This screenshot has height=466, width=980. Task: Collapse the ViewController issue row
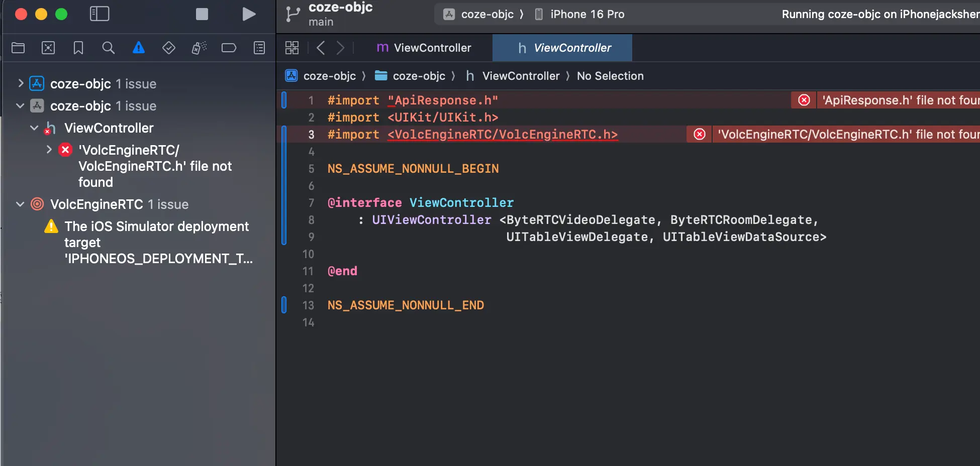[x=34, y=128]
